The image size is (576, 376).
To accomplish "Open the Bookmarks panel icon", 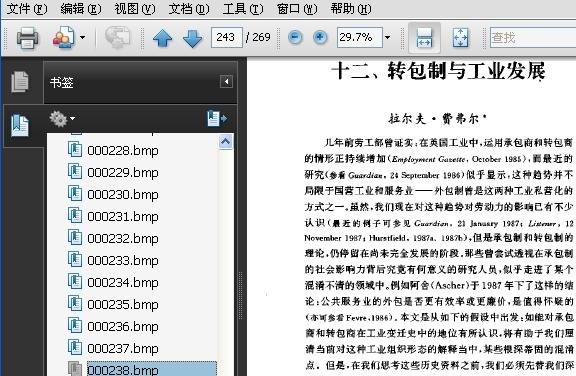I will pos(20,125).
